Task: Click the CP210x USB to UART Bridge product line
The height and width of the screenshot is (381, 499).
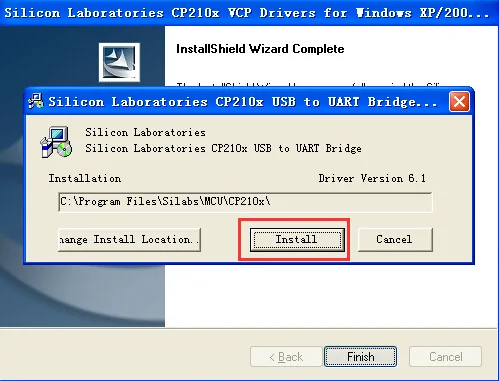Action: point(223,148)
